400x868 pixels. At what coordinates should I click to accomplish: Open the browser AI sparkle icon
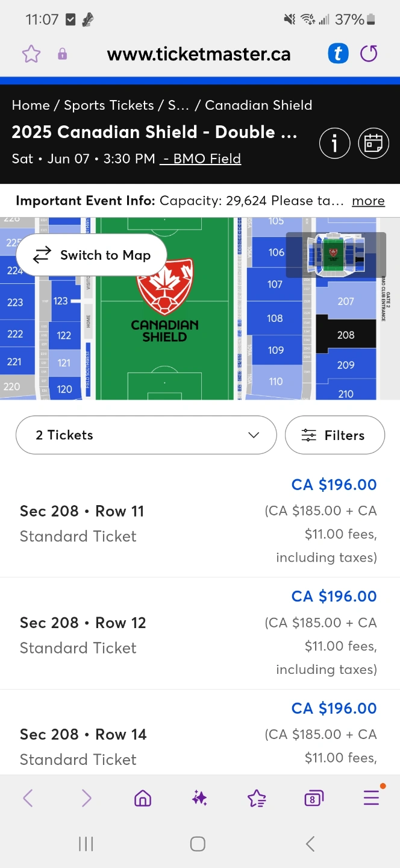[199, 799]
